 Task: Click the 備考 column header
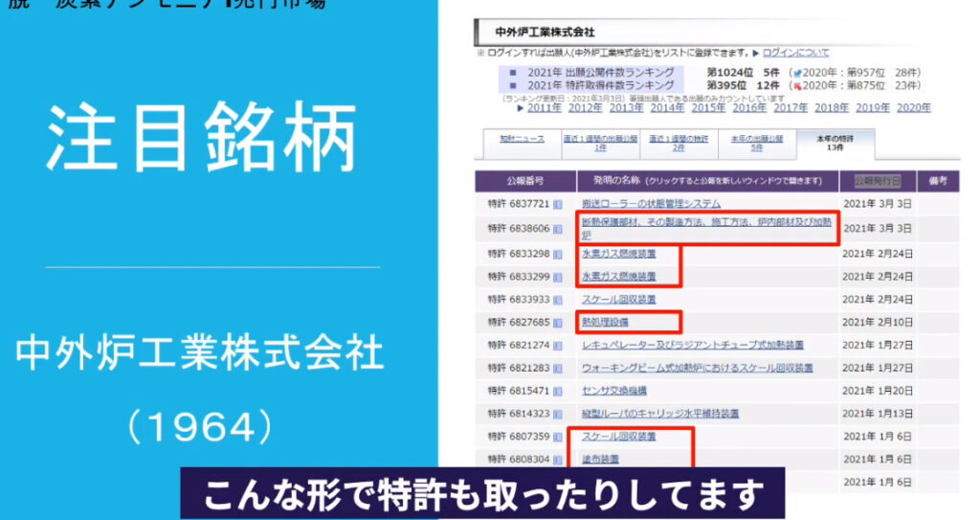[x=938, y=181]
